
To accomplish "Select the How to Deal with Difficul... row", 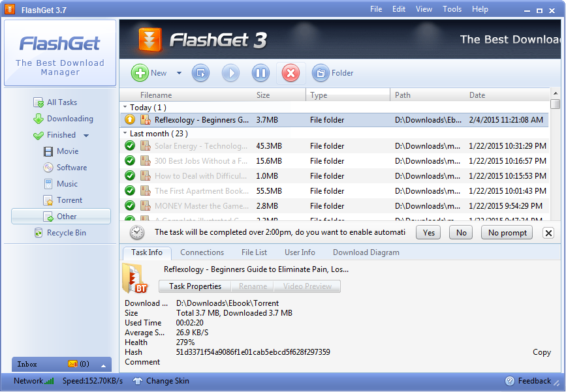I will [x=334, y=176].
